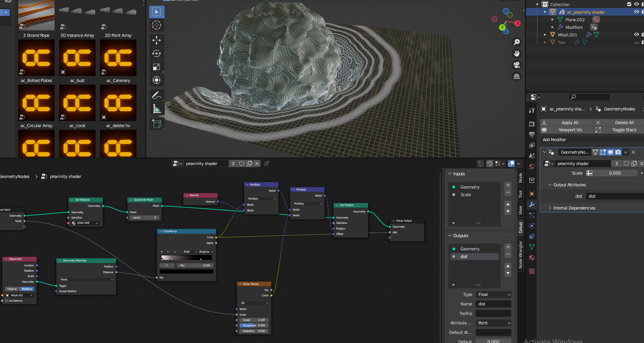Toggle modifier viewport display
644x343 pixels.
610,152
